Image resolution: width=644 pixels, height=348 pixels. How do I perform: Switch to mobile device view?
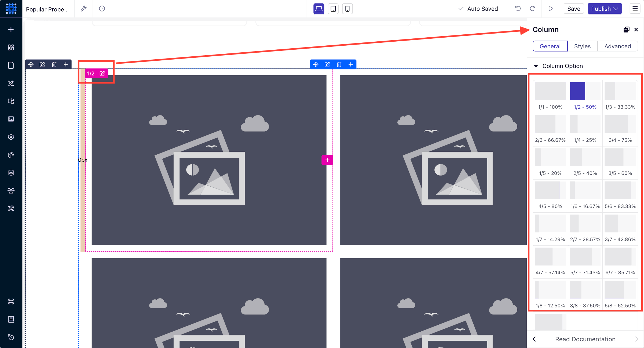click(x=347, y=9)
